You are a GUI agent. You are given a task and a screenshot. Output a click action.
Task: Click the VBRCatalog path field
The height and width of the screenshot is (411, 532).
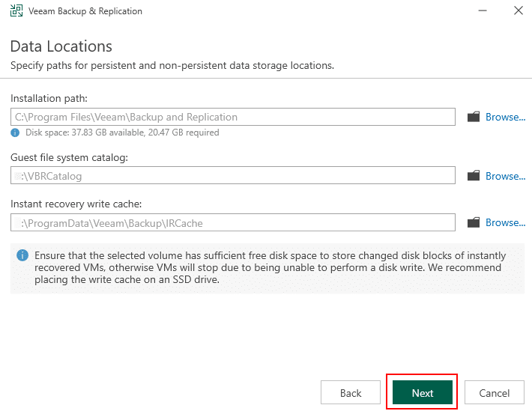pyautogui.click(x=233, y=175)
